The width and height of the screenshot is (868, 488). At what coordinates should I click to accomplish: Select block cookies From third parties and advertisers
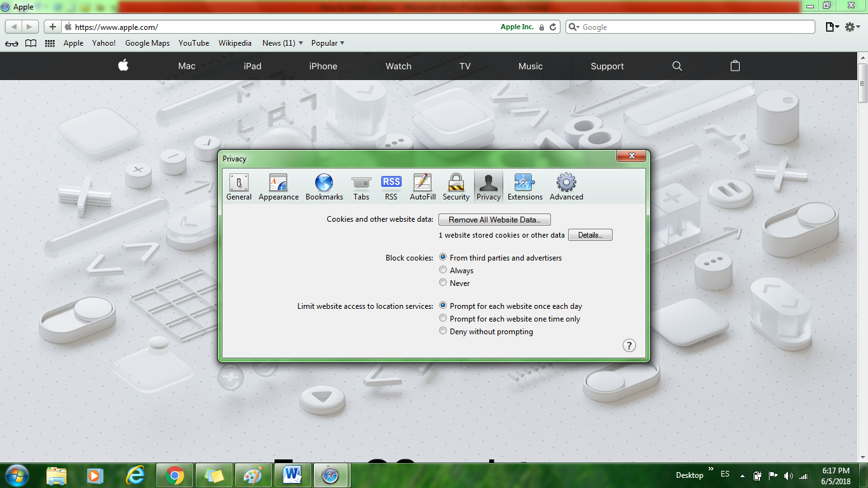[x=443, y=257]
